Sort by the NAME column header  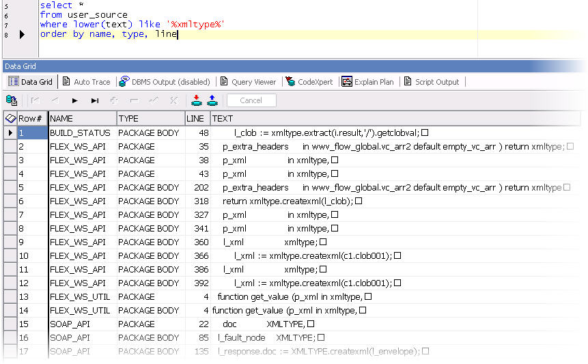[x=83, y=118]
